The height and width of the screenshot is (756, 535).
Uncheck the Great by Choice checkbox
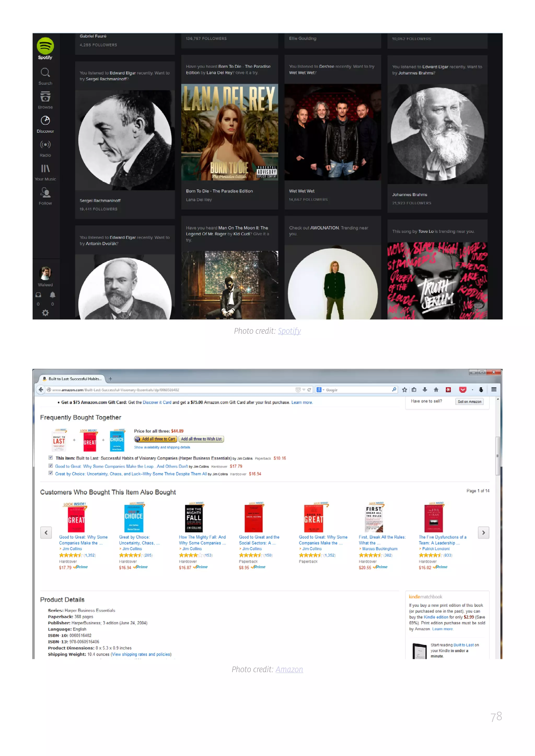point(50,473)
